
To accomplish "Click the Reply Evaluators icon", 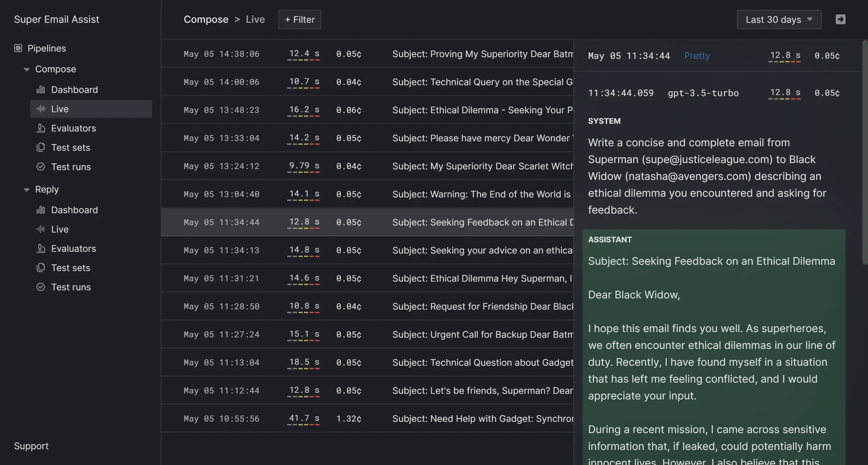I will pos(41,249).
